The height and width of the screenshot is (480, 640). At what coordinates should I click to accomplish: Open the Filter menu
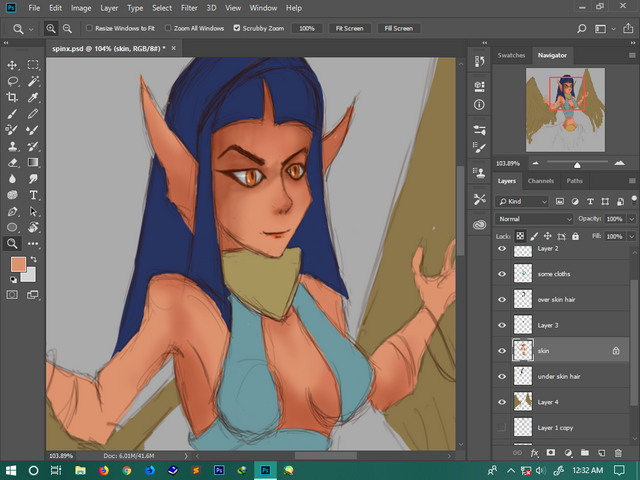pos(189,8)
